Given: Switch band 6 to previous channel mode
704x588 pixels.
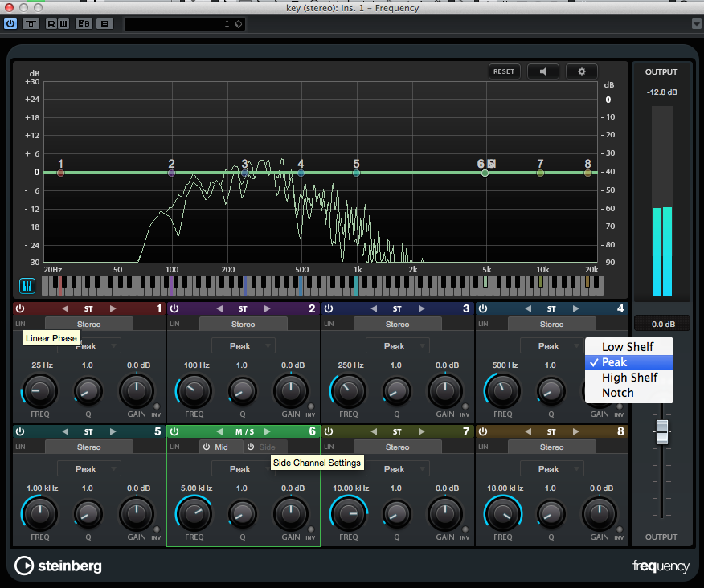Looking at the screenshot, I should pos(219,432).
